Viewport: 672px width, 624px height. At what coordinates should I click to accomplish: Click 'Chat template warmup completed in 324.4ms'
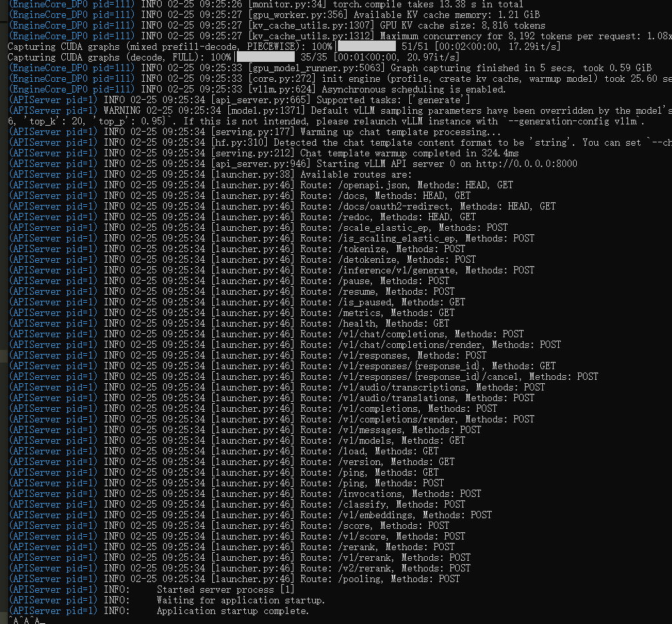click(x=409, y=154)
